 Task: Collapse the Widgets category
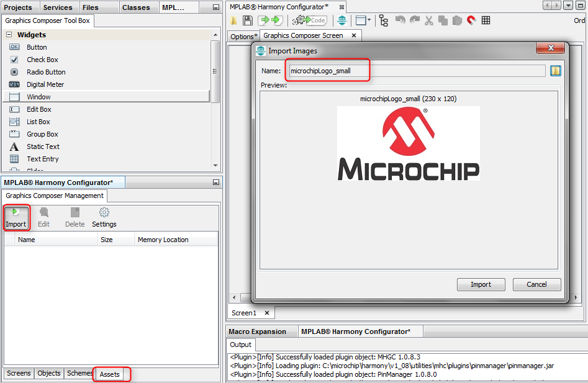tap(9, 35)
